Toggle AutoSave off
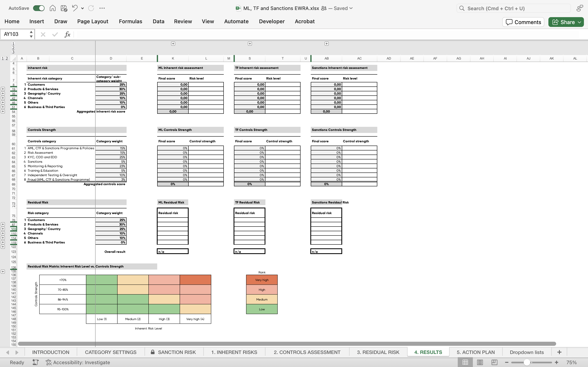Viewport: 588px width, 367px height. [x=38, y=8]
